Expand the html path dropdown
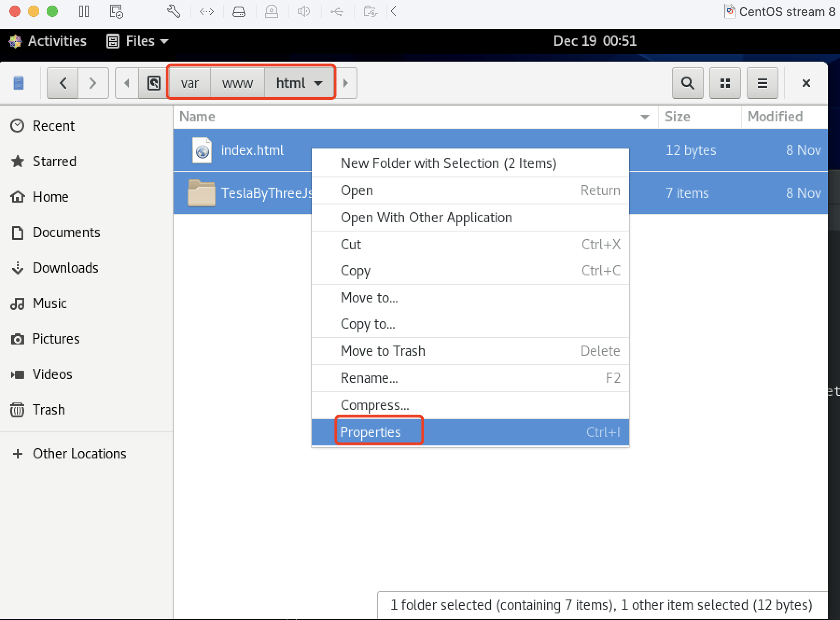 tap(318, 84)
